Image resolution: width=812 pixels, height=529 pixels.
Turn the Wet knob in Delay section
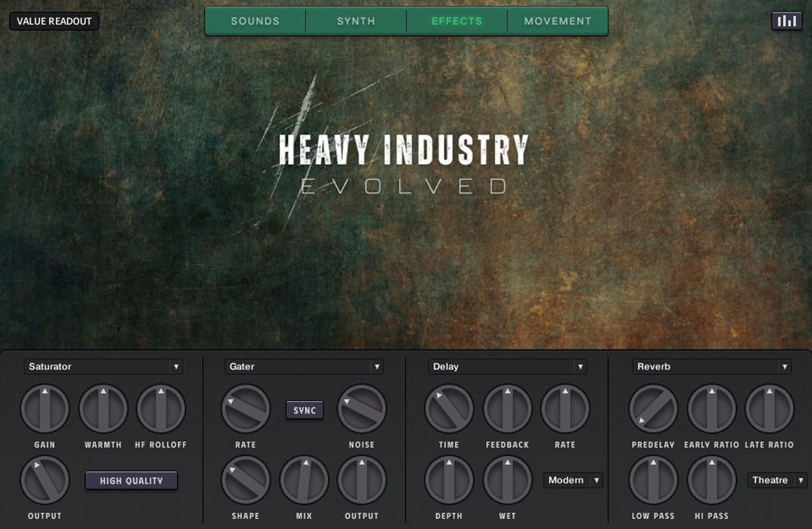tap(507, 479)
